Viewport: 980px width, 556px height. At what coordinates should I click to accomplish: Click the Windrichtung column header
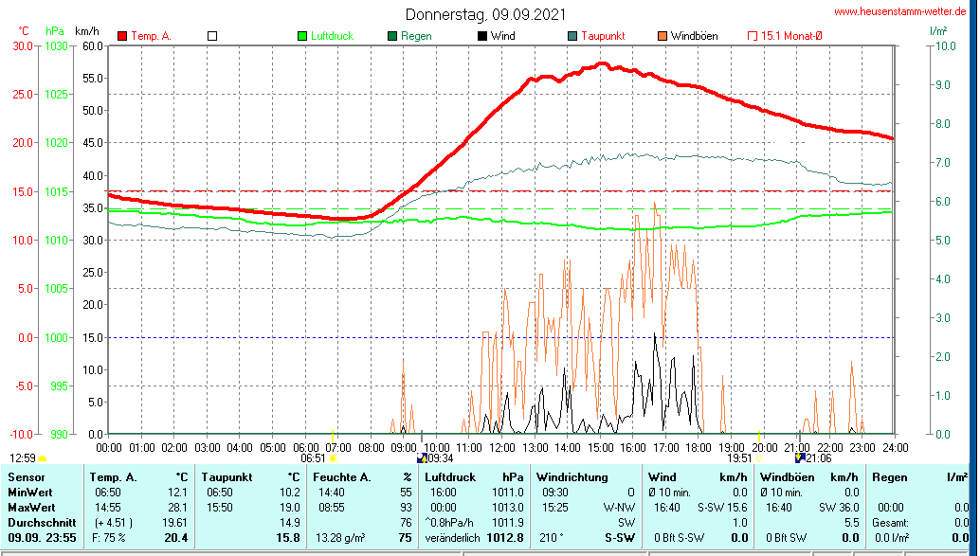(x=572, y=477)
